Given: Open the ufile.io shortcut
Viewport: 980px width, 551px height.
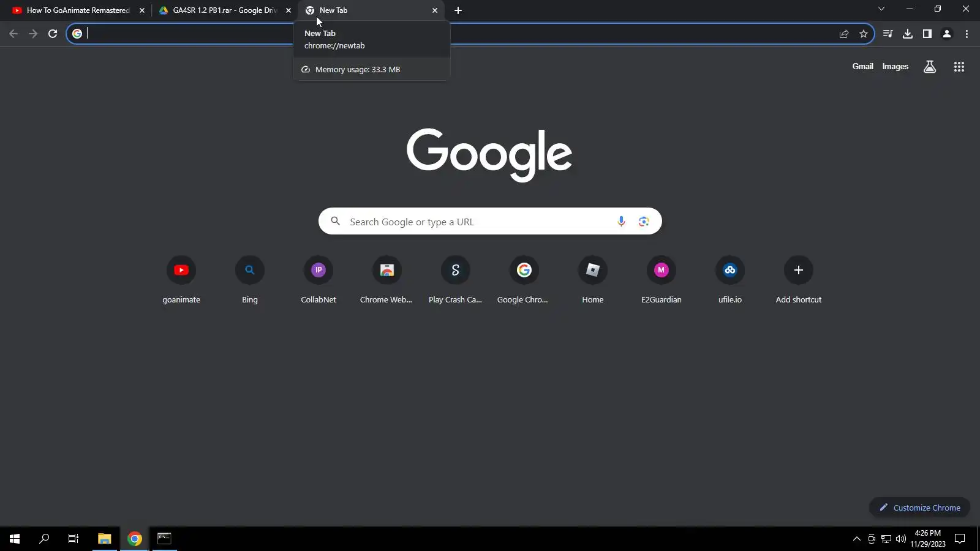Looking at the screenshot, I should [x=730, y=280].
